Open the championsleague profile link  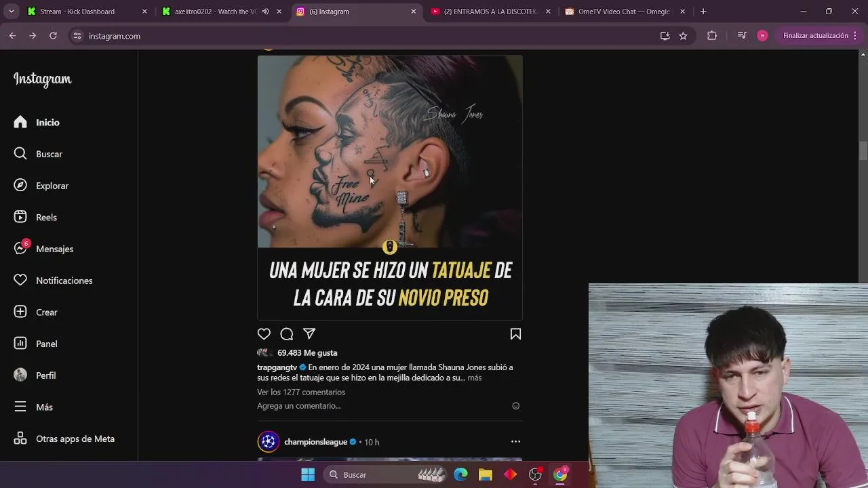click(315, 442)
